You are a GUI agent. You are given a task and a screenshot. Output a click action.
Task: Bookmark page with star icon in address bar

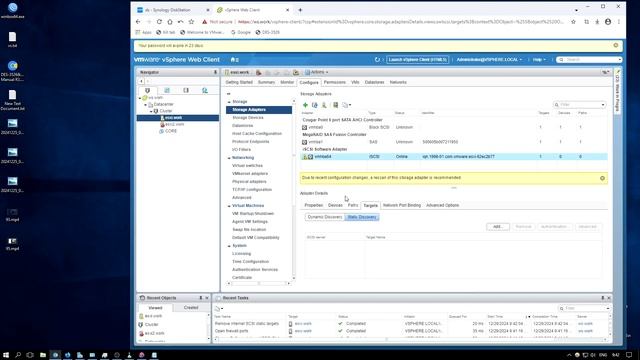[573, 22]
